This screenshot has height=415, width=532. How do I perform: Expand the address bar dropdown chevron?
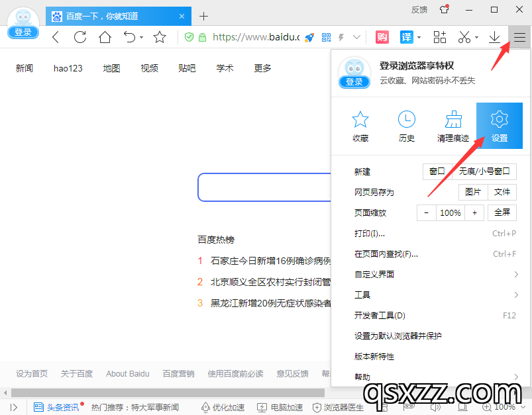coord(356,37)
